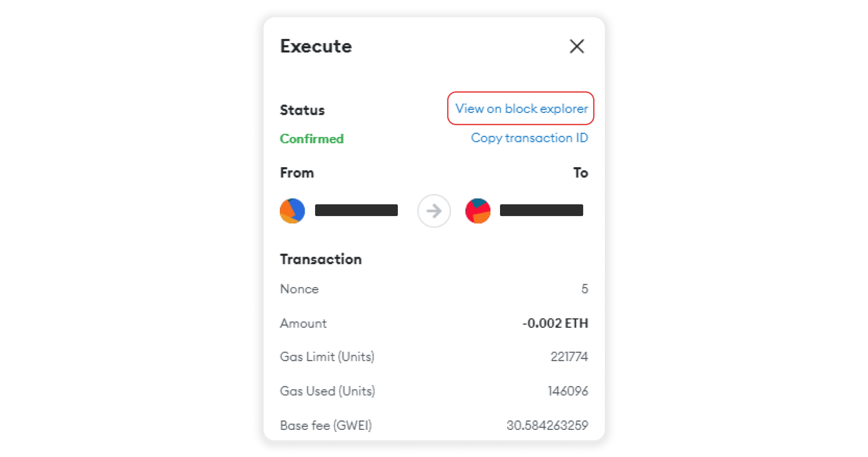Screen dimensions: 868x457
Task: Click the recipient account avatar icon
Action: click(478, 211)
